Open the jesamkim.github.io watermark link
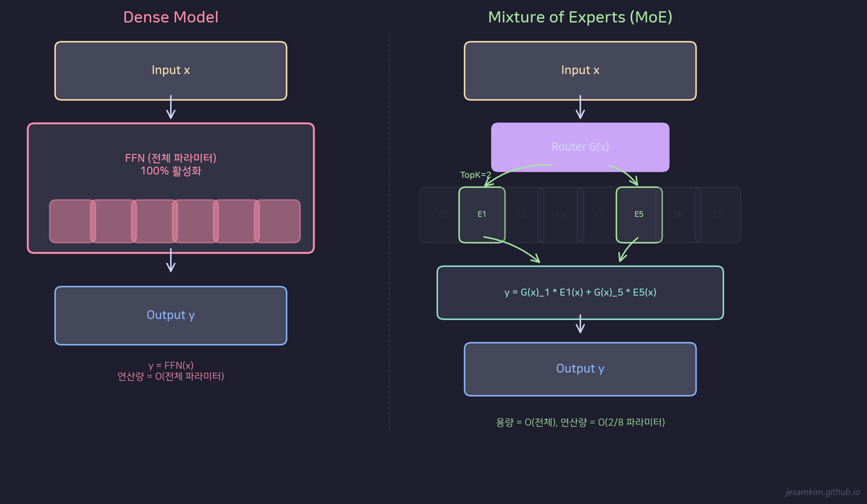 click(x=822, y=492)
